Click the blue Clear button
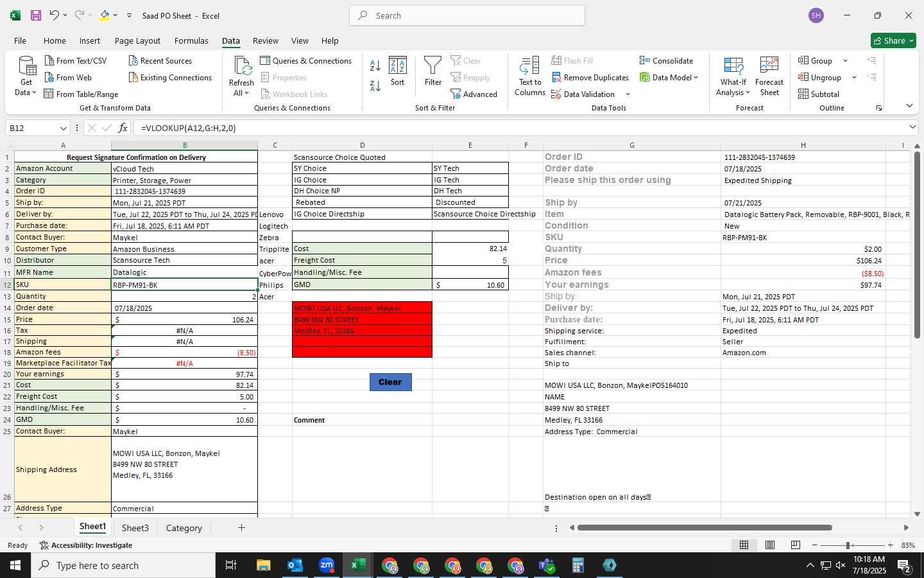This screenshot has height=578, width=924. [390, 381]
